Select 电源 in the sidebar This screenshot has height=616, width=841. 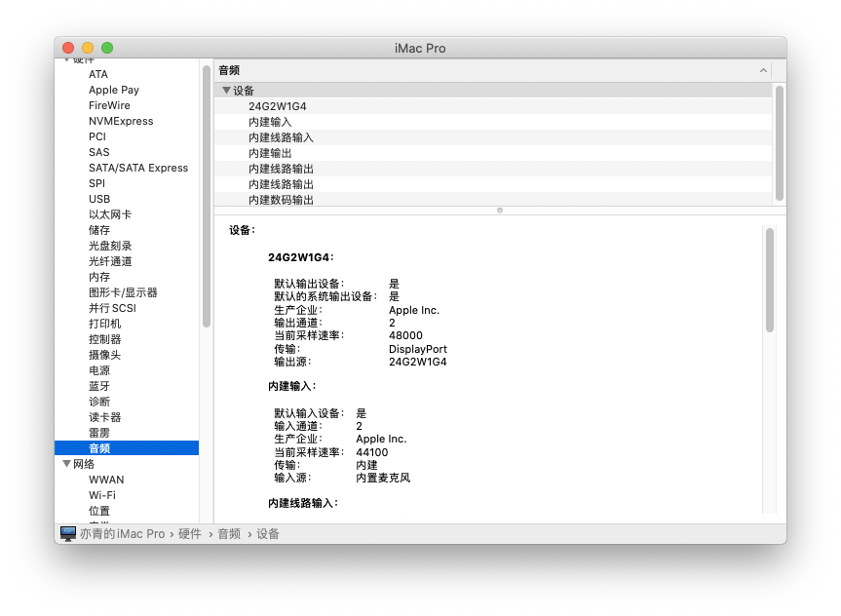click(99, 369)
